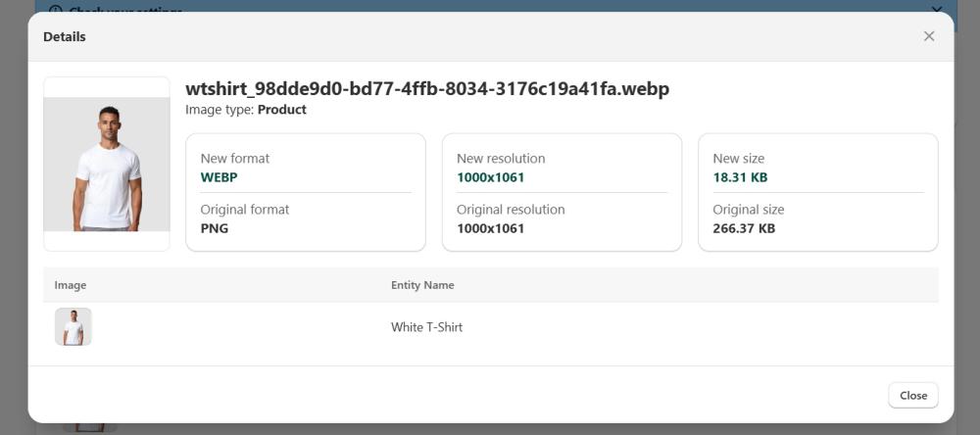Screen dimensions: 980x435
Task: Open the large white t-shirt preview image
Action: pyautogui.click(x=107, y=164)
